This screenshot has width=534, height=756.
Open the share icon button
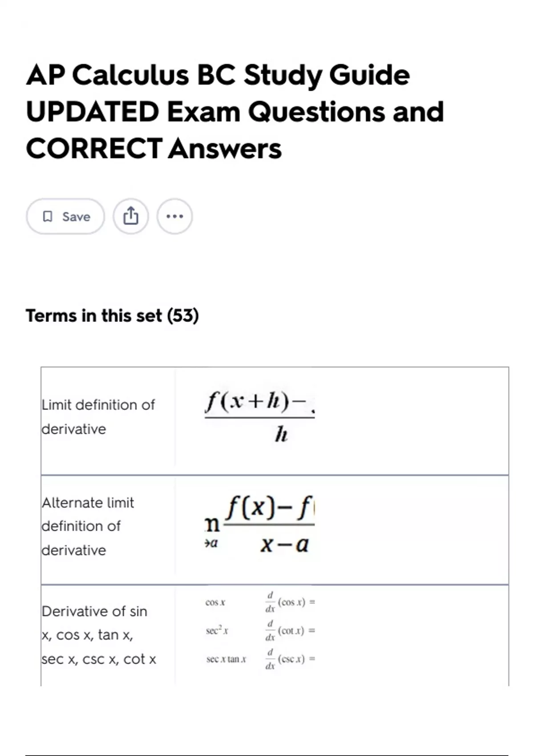[130, 217]
